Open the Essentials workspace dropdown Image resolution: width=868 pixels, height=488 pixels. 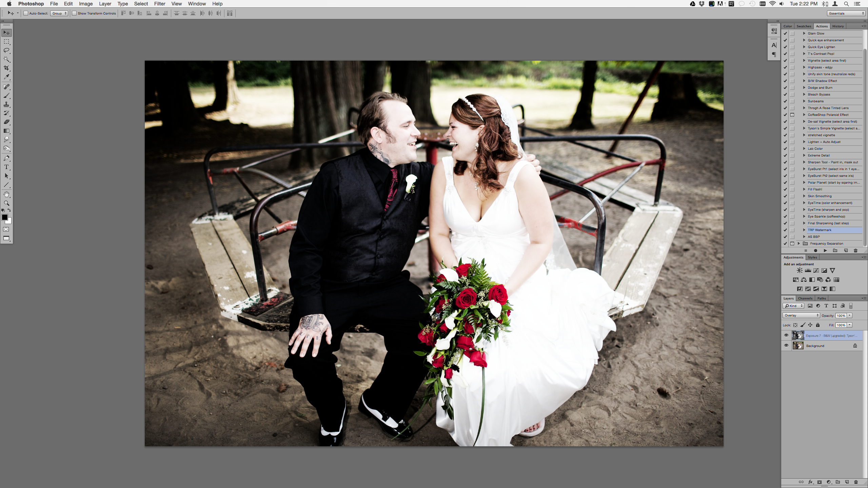(846, 14)
